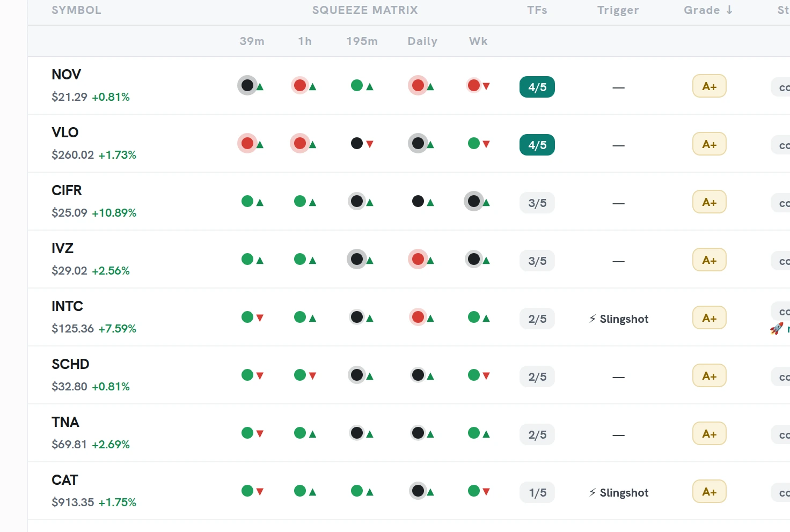Click NOV A+ grade badge
This screenshot has height=532, width=790.
coord(709,86)
